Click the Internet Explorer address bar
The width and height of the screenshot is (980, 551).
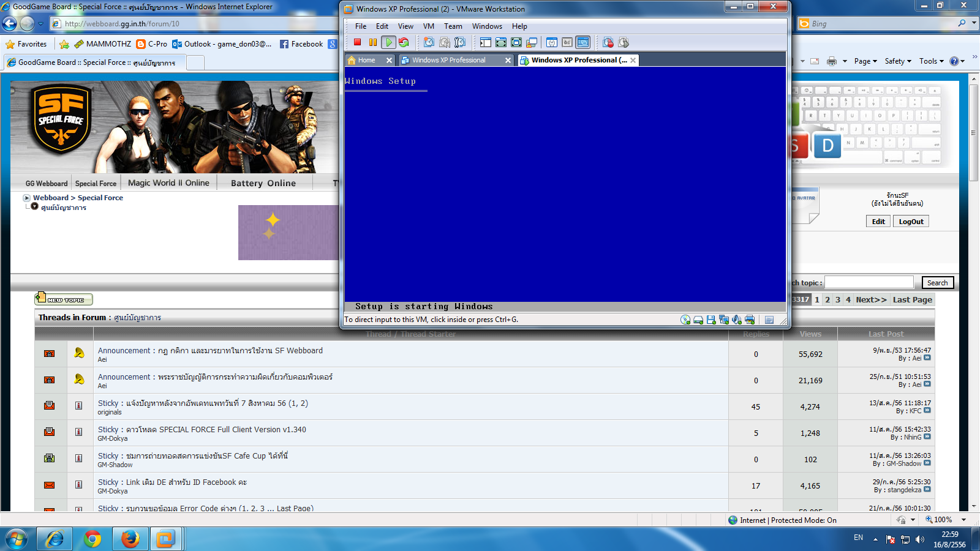pyautogui.click(x=195, y=24)
